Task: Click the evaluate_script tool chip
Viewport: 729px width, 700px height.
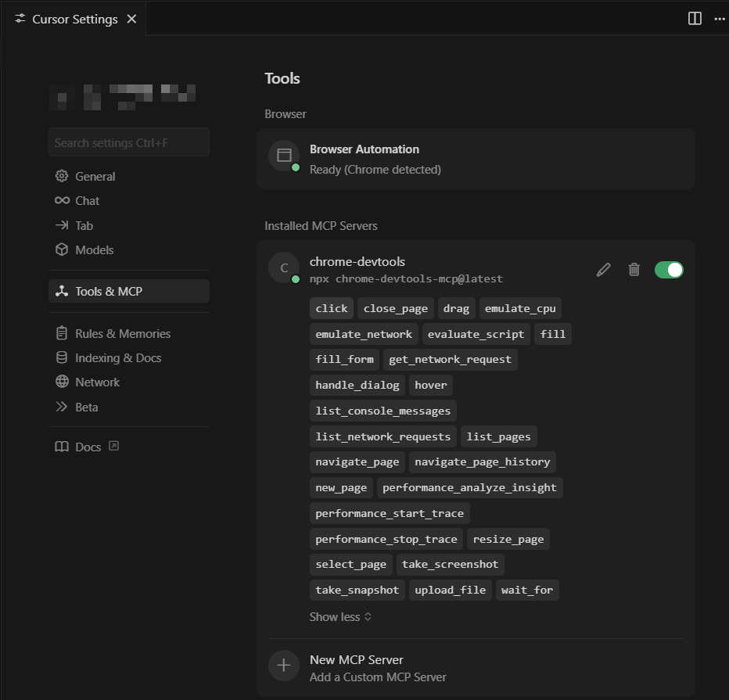Action: click(476, 334)
